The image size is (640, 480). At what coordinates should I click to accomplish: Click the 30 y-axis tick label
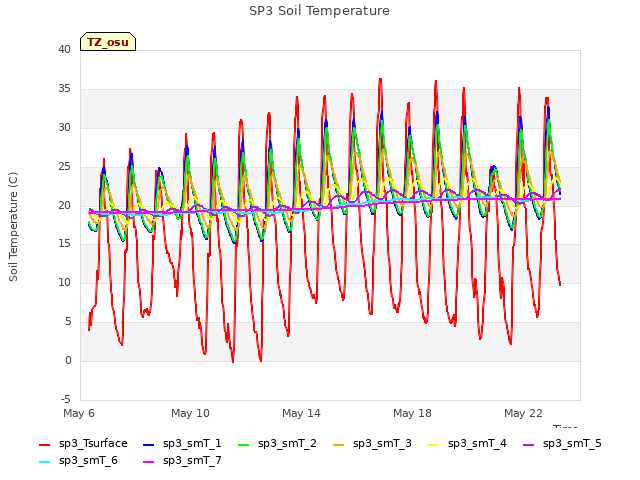click(64, 127)
